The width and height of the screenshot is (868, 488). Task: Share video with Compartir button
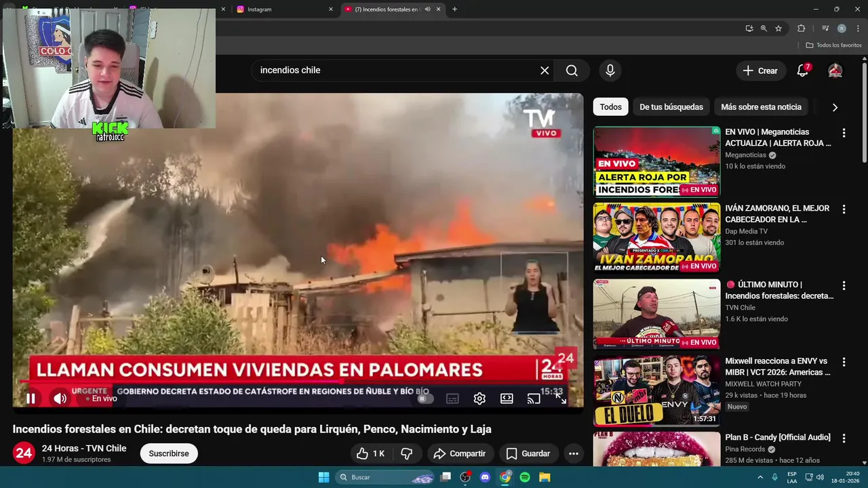pos(460,453)
